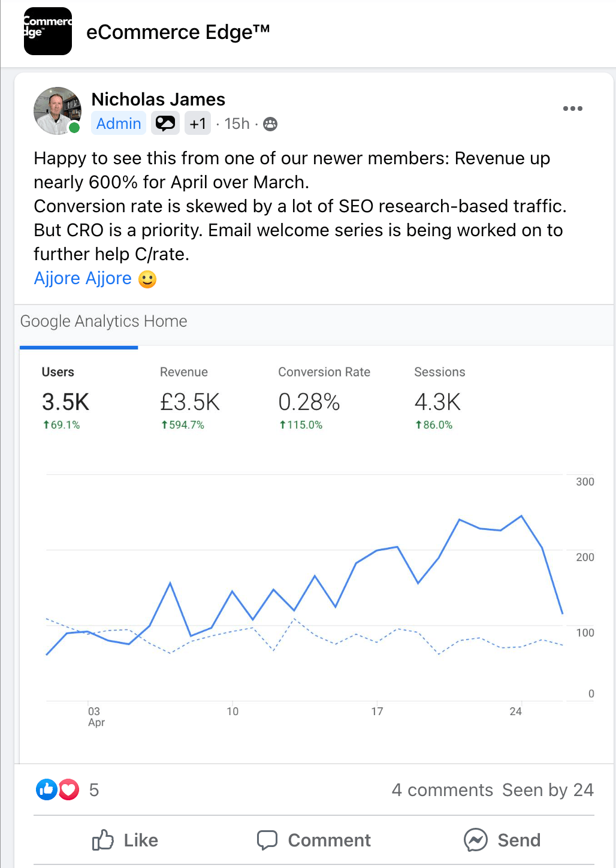The image size is (616, 868).
Task: View the 4 comments link
Action: 442,790
